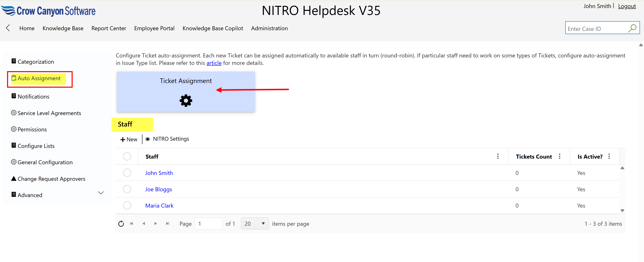644x262 pixels.
Task: Refresh the staff list grid
Action: (x=121, y=224)
